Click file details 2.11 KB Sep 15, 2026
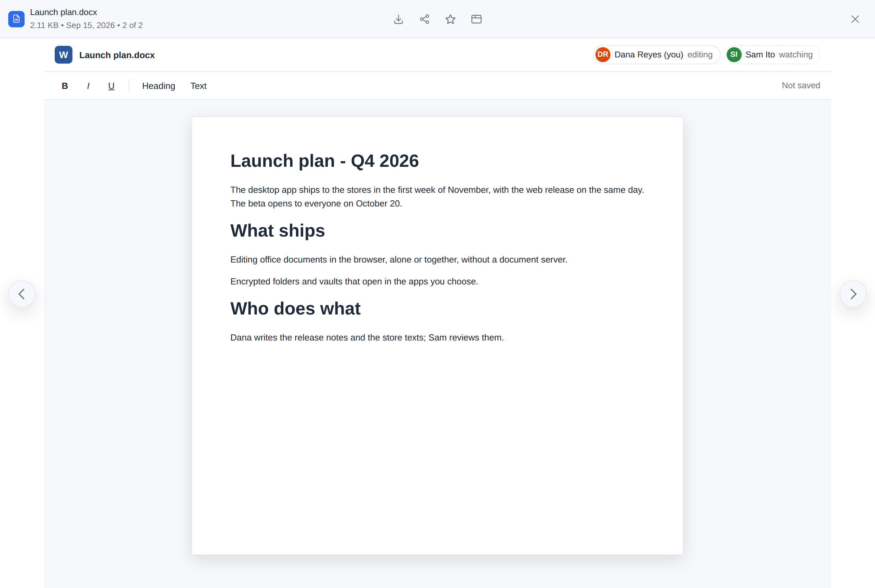Screen dimensions: 875x588 86,25
